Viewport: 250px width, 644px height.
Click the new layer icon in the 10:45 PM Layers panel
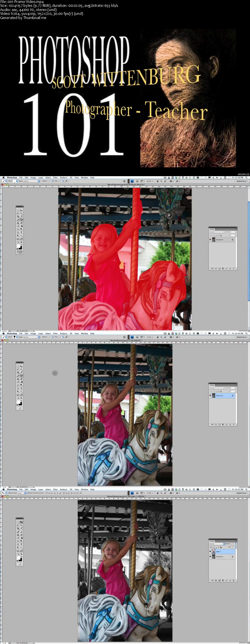pyautogui.click(x=230, y=580)
